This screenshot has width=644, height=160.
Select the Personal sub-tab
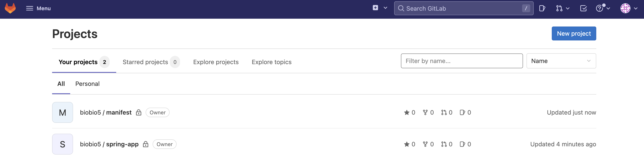coord(87,84)
